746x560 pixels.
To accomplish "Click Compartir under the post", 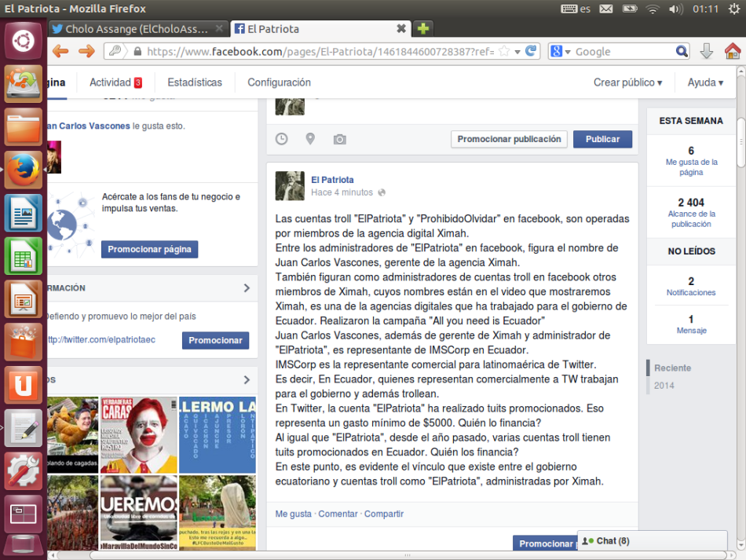I will 383,514.
